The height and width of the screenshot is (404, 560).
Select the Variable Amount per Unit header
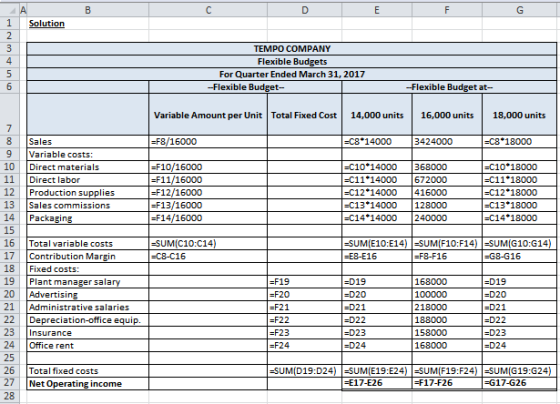tap(208, 115)
